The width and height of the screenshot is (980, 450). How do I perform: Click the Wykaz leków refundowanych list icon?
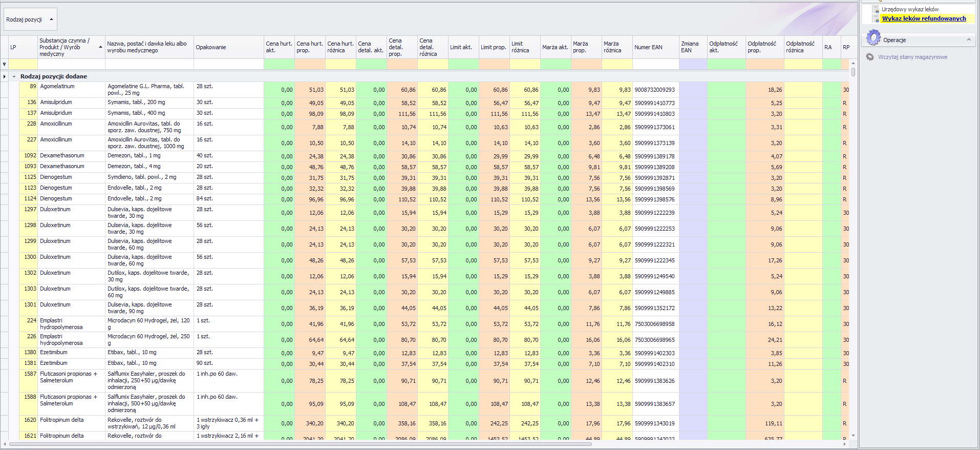point(876,19)
